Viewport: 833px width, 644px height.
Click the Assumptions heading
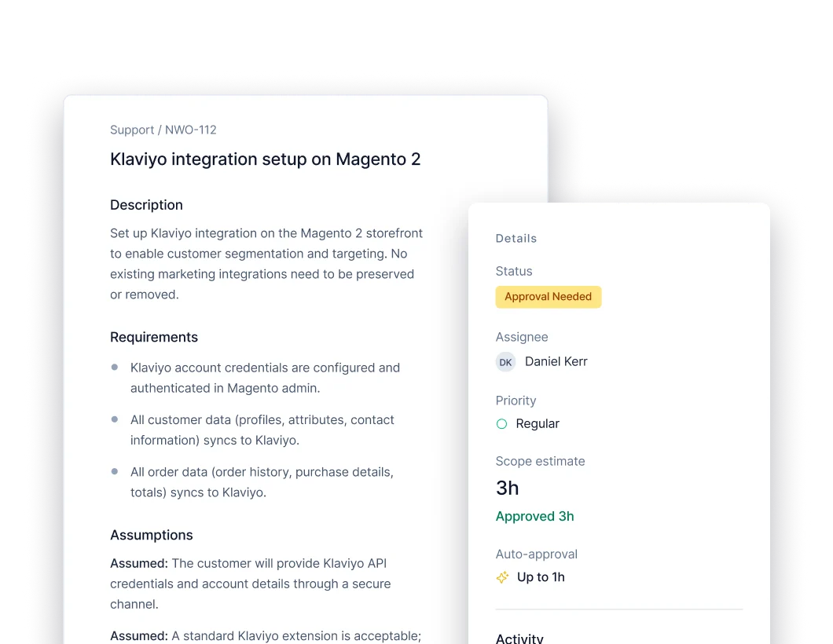tap(152, 535)
